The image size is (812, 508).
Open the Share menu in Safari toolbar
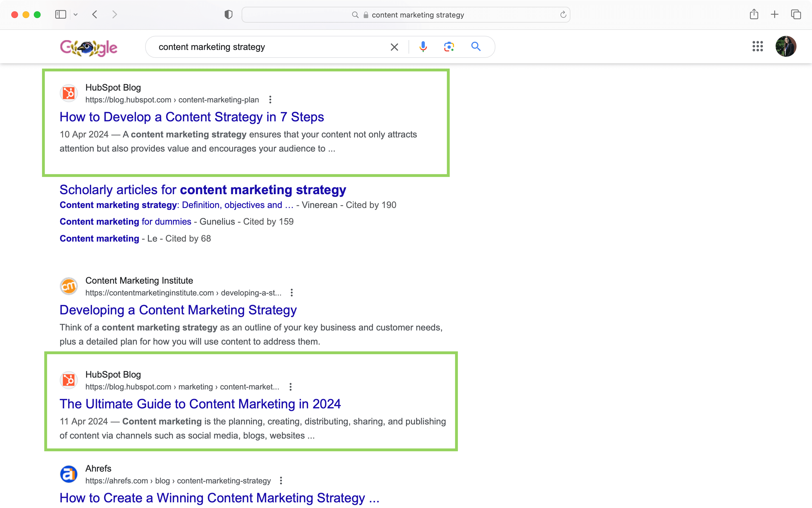[x=754, y=14]
